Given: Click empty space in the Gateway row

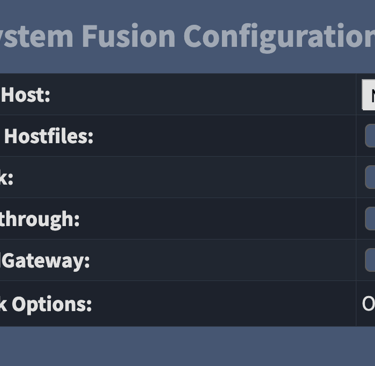Looking at the screenshot, I should tap(220, 260).
